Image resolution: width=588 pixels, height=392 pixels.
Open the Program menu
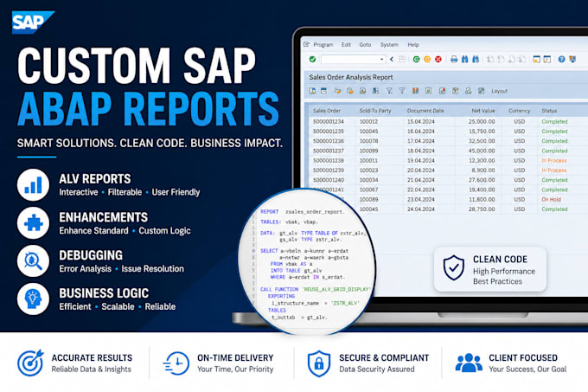[323, 45]
